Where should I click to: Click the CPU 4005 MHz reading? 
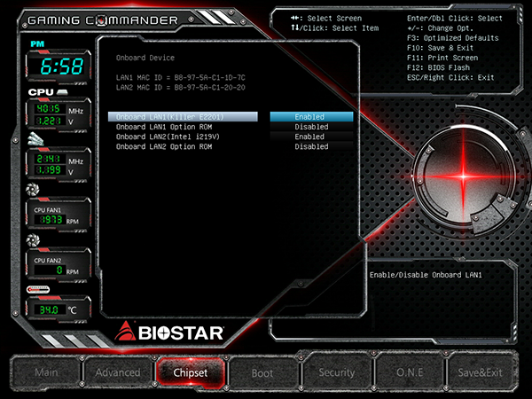pyautogui.click(x=49, y=108)
